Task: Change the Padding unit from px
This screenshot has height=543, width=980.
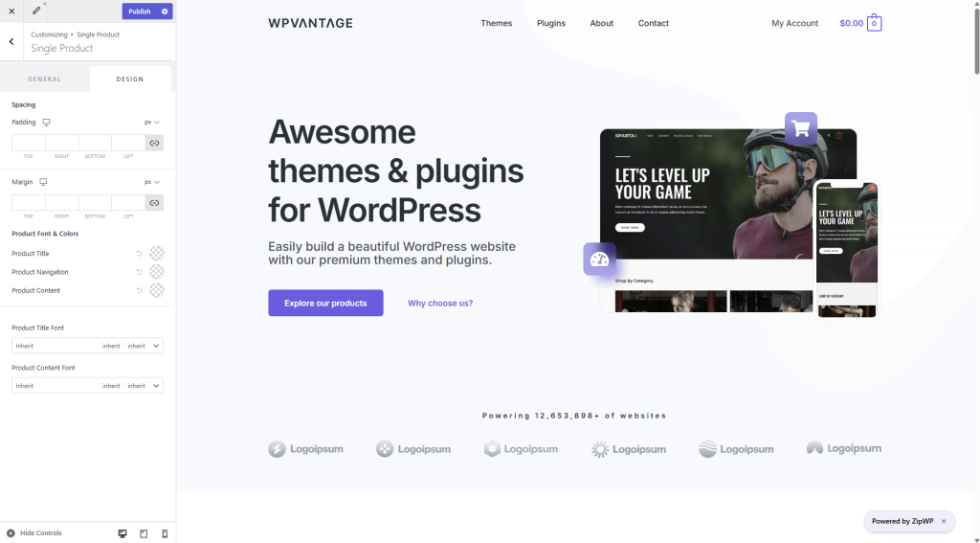Action: (152, 123)
